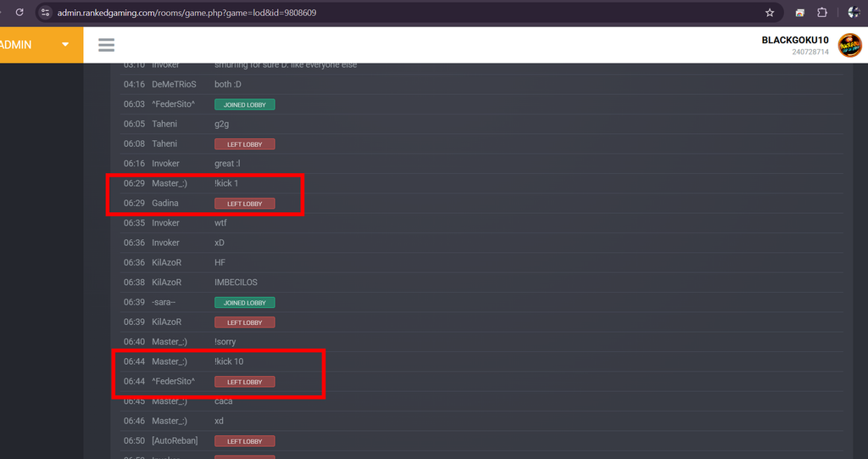This screenshot has height=459, width=868.
Task: Select the Taheni message 'g2g'
Action: pyautogui.click(x=221, y=124)
